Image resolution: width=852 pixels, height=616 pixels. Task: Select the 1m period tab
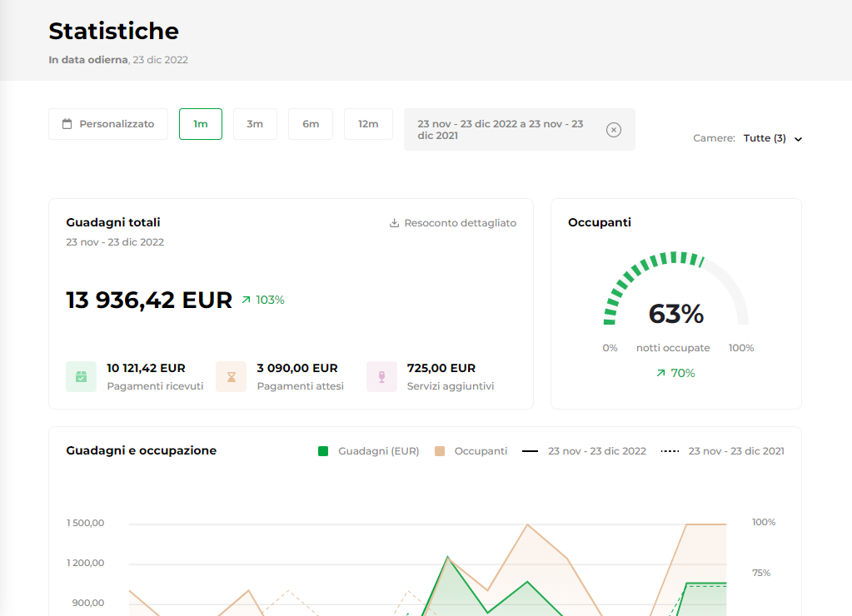pyautogui.click(x=201, y=124)
